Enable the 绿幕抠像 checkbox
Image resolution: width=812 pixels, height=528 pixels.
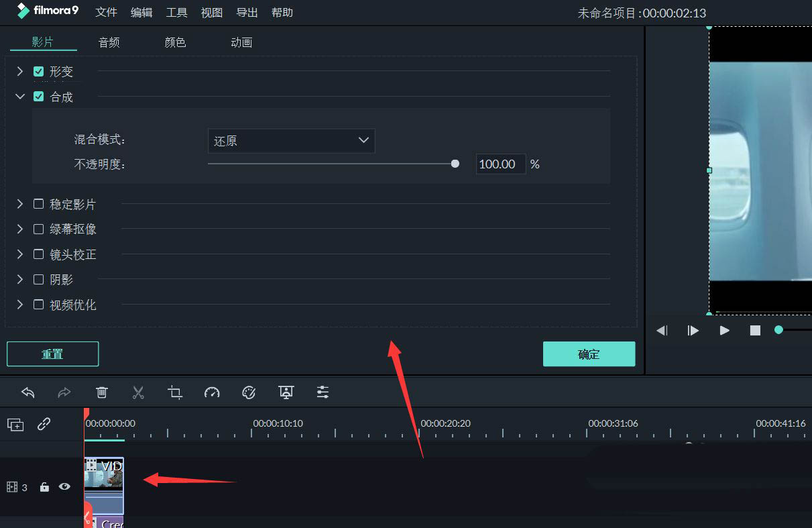tap(39, 229)
